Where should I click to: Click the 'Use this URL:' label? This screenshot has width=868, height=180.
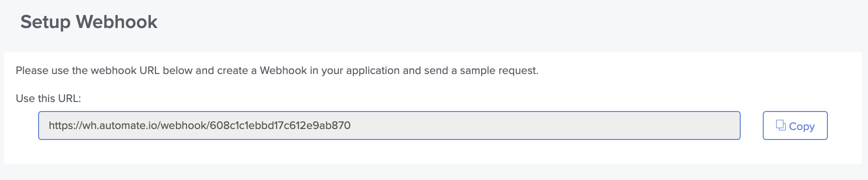(48, 98)
